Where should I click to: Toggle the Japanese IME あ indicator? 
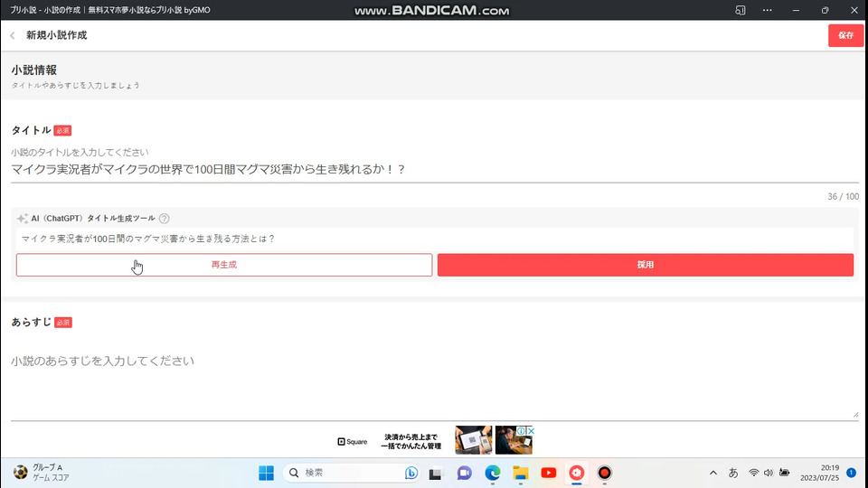(733, 473)
